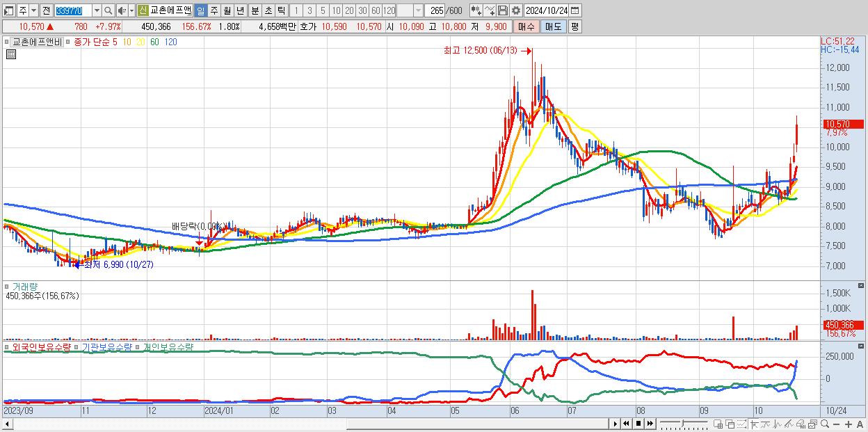868x432 pixels.
Task: Select the 30 interval button
Action: point(362,10)
